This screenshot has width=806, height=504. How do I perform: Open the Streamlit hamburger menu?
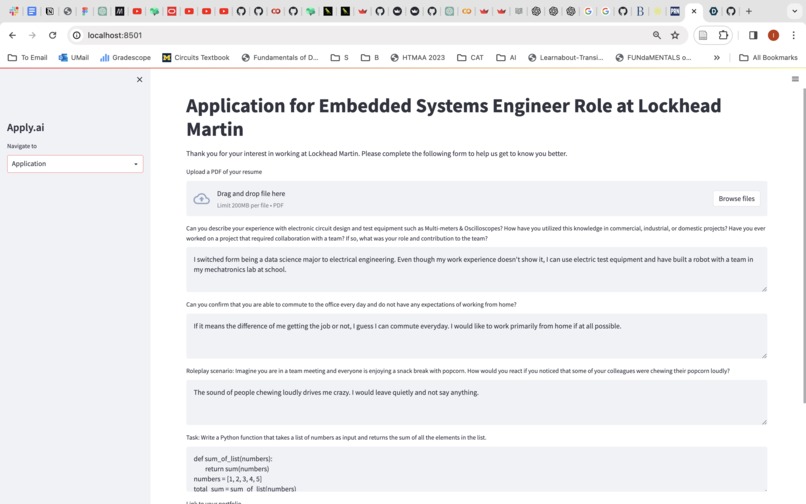click(x=795, y=79)
